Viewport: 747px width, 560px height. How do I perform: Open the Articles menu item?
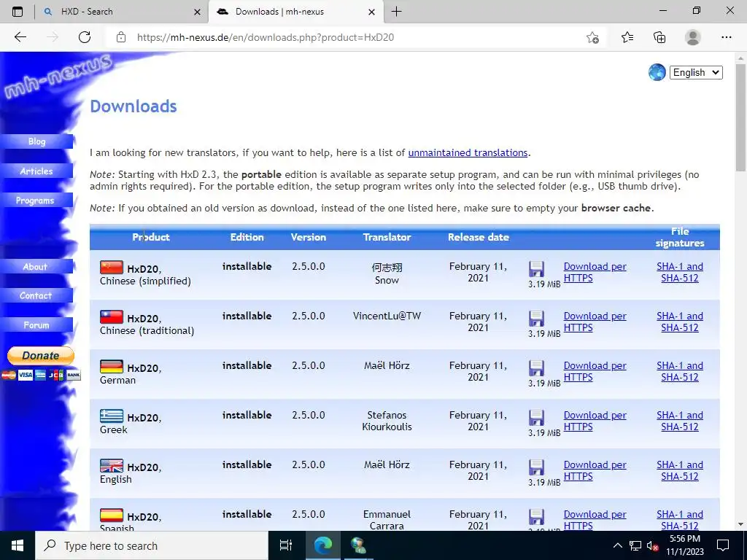(x=36, y=171)
